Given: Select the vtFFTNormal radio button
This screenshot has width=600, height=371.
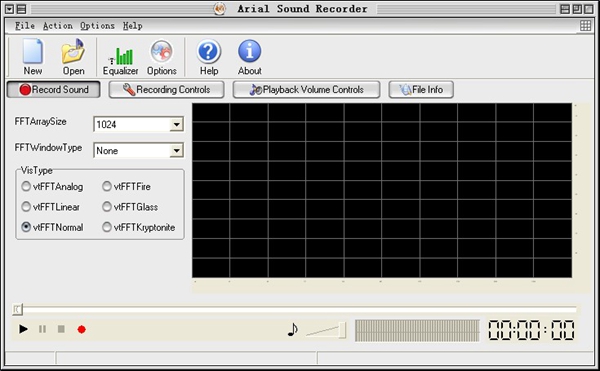Looking at the screenshot, I should (26, 227).
